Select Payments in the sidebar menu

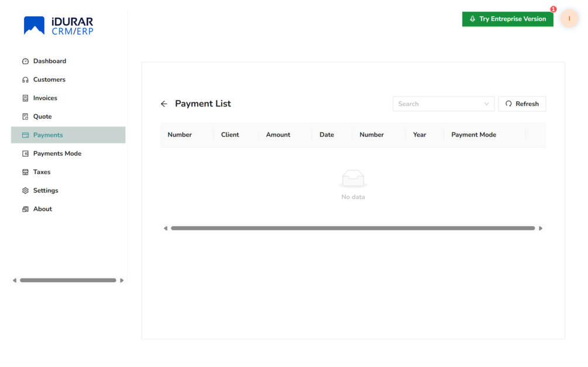[68, 135]
